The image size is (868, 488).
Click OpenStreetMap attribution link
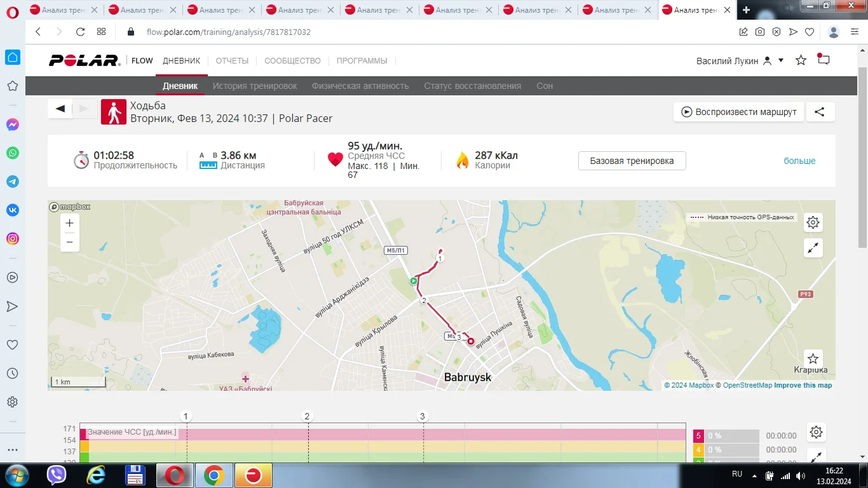pyautogui.click(x=747, y=385)
